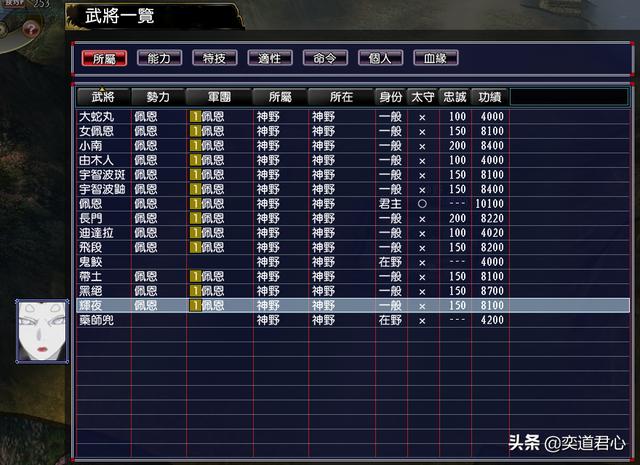Viewport: 640px width, 465px height.
Task: Open the 血縁 tab
Action: 436,58
